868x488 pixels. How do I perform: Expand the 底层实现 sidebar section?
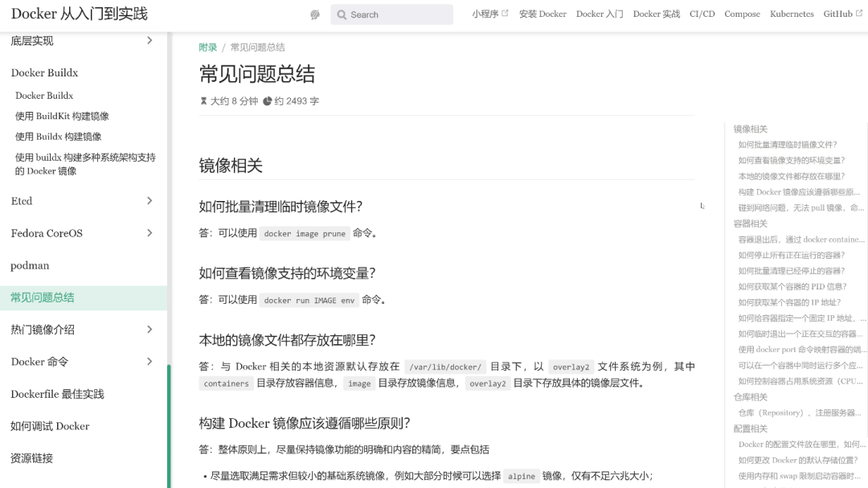tap(149, 40)
